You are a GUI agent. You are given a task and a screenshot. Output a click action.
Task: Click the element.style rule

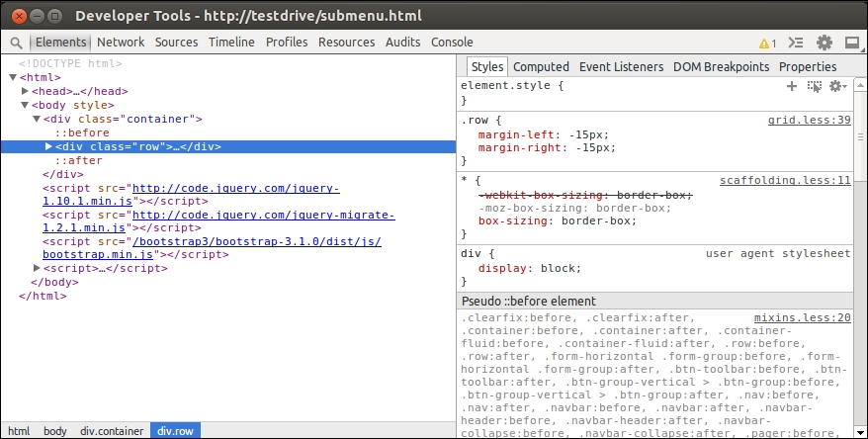coord(512,86)
